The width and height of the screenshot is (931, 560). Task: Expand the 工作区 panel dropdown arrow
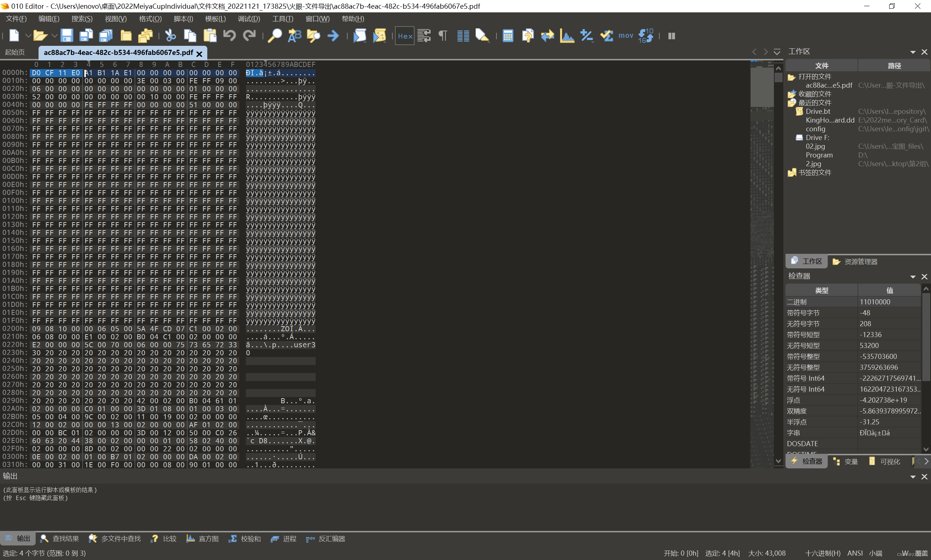913,52
